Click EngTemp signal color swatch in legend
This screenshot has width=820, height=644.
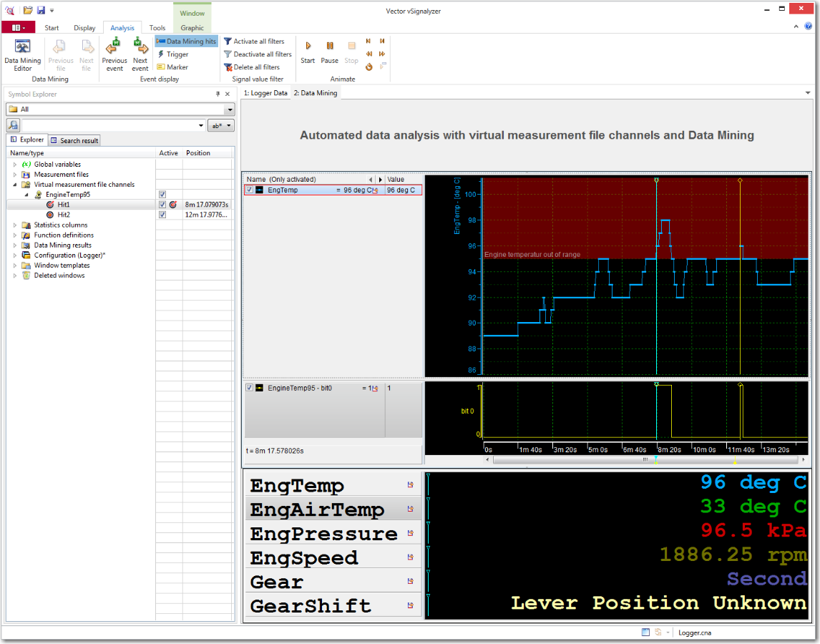pos(260,190)
